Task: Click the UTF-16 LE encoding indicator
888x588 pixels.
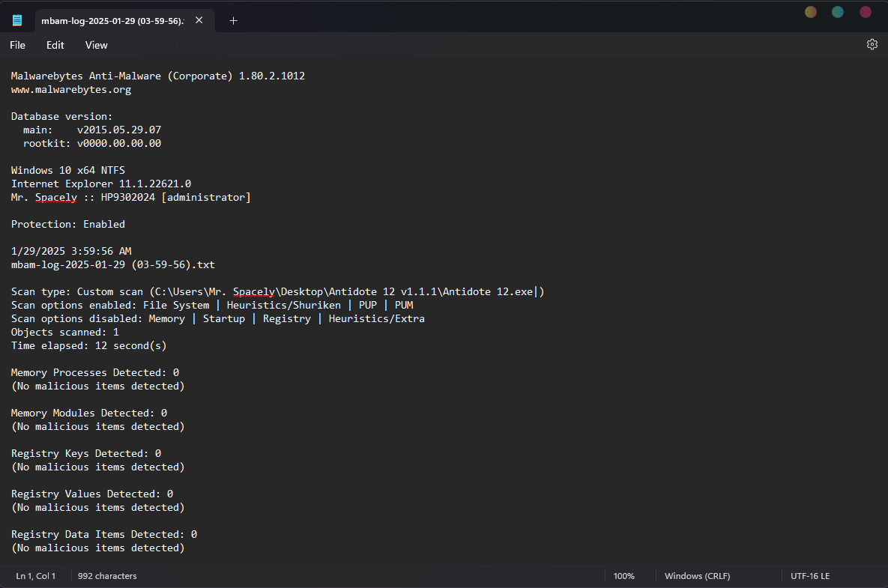Action: (x=809, y=576)
